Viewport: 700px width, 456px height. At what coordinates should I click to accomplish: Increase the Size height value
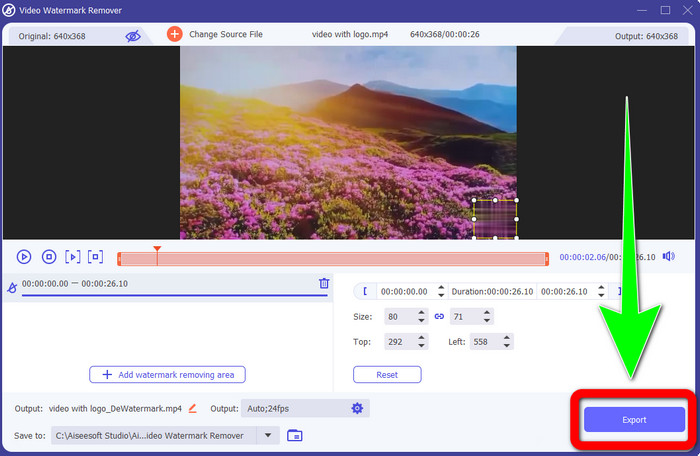(487, 313)
